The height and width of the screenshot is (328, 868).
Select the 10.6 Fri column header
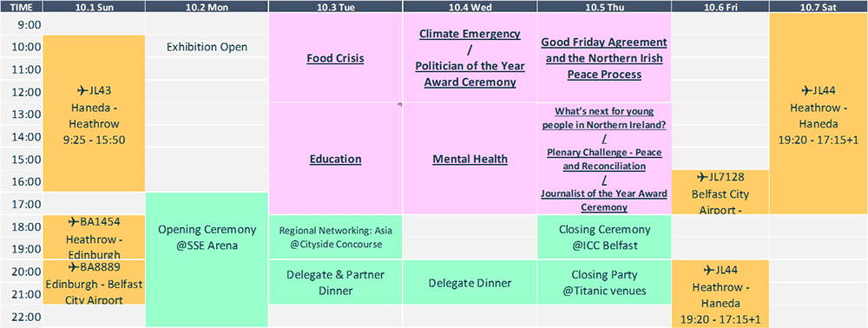point(720,6)
